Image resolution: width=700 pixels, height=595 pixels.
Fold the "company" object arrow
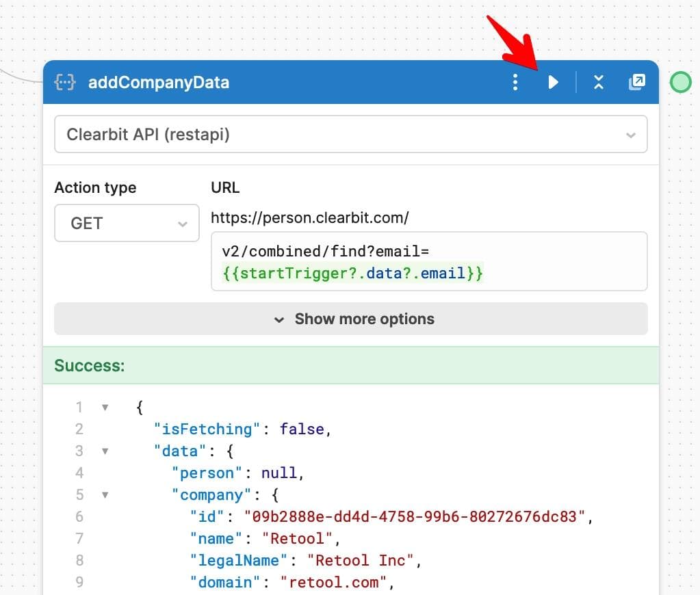(x=105, y=495)
